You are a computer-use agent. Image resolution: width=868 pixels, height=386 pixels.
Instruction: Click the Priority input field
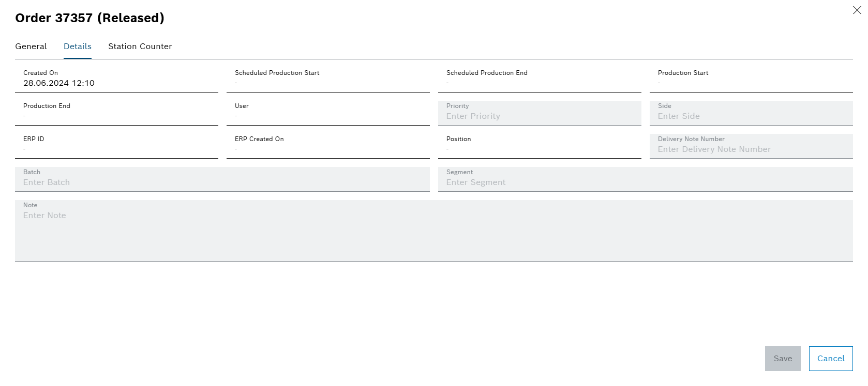click(x=539, y=116)
